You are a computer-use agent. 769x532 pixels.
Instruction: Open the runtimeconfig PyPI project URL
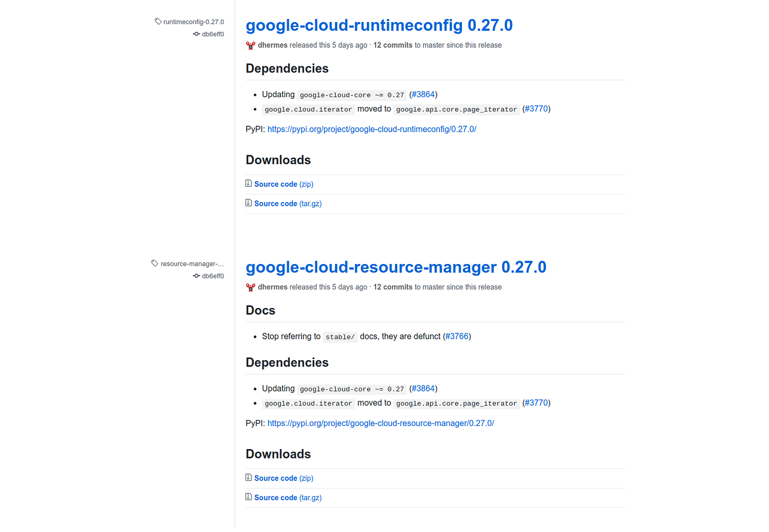[371, 129]
